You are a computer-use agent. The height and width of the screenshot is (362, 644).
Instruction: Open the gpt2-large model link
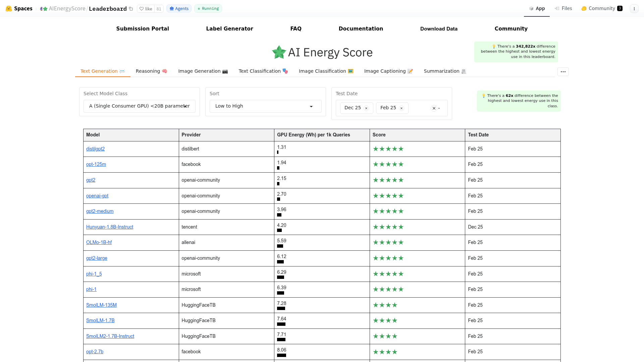coord(97,258)
